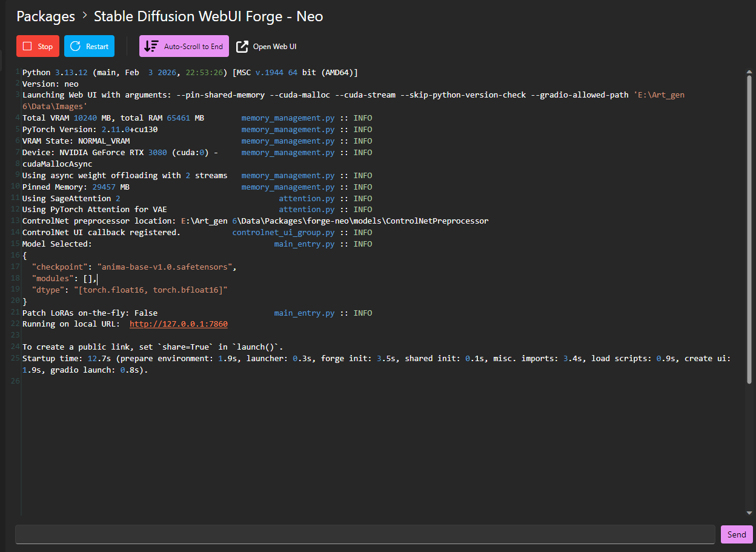Image resolution: width=756 pixels, height=552 pixels.
Task: Click the '"modules": [],' line
Action: (64, 278)
